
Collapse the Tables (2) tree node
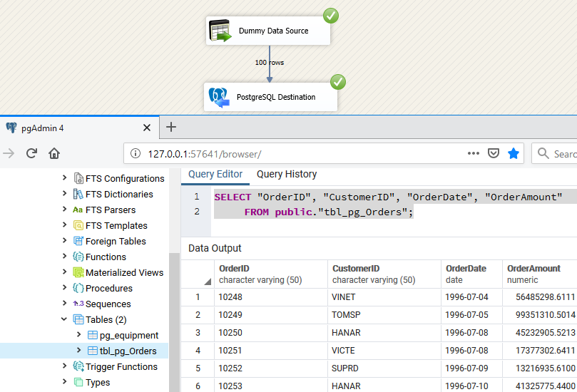[x=65, y=319]
